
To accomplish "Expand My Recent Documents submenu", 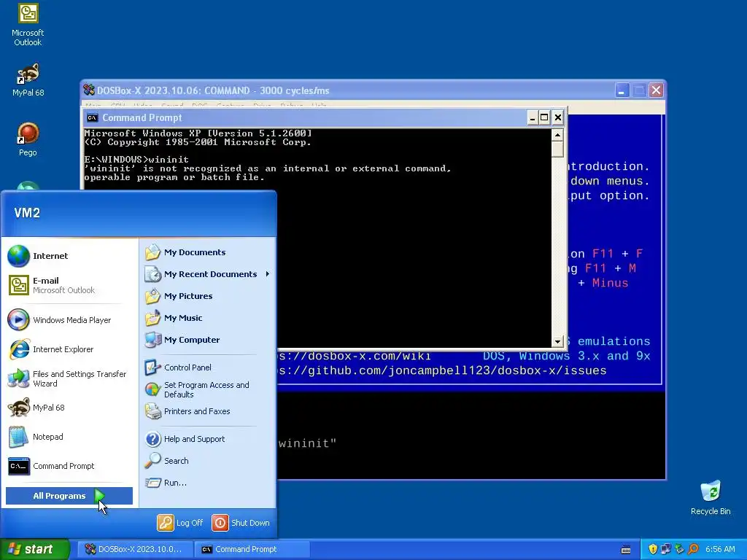I will (x=208, y=274).
